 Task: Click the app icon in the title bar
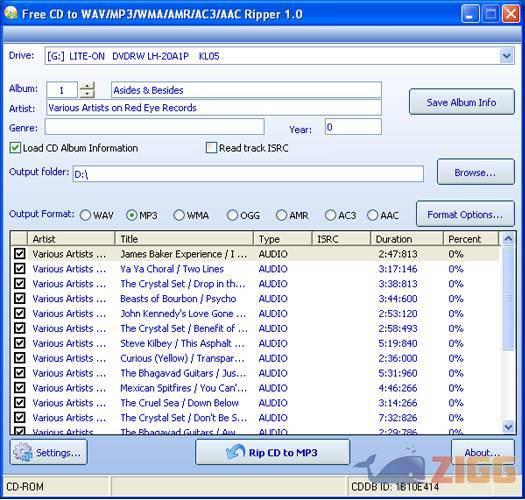pyautogui.click(x=10, y=13)
